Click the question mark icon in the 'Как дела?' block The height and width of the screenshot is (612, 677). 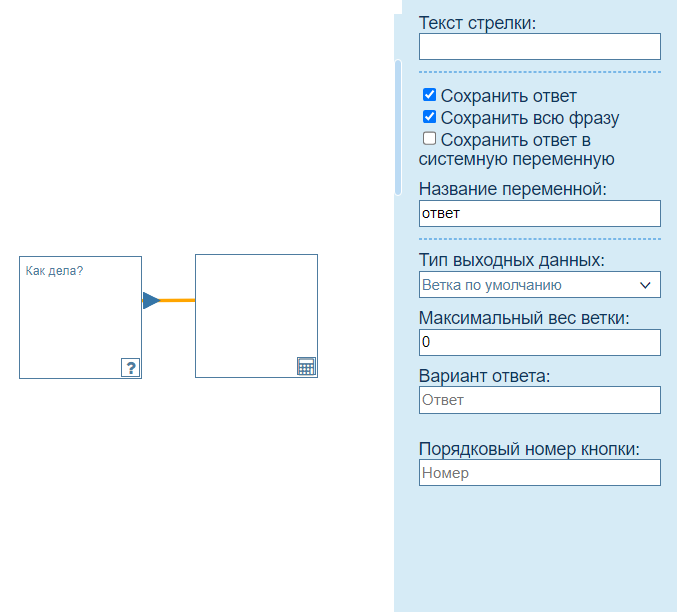[x=130, y=367]
